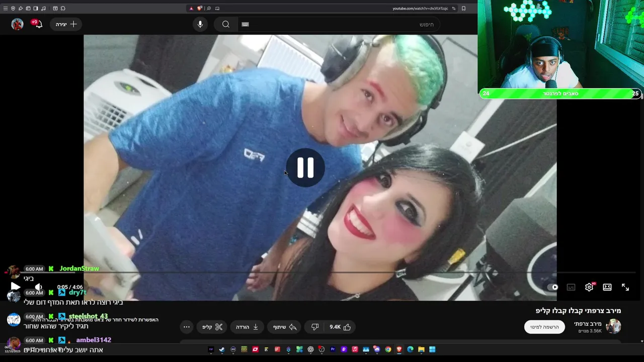This screenshot has width=644, height=362.
Task: Click the magnifier search button
Action: coord(226,24)
